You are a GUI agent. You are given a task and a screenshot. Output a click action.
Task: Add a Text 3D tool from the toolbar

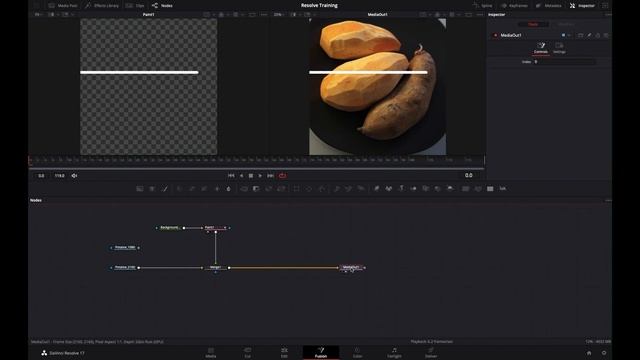[x=401, y=189]
